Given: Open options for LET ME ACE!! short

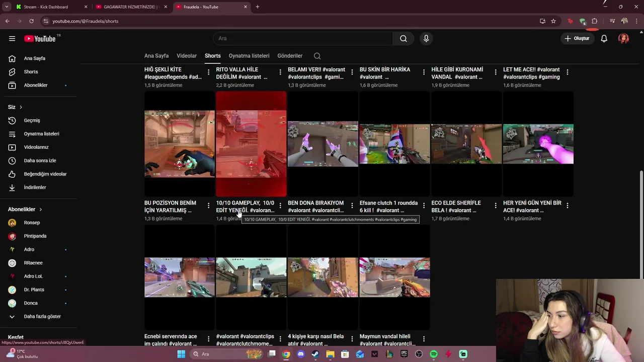Looking at the screenshot, I should tap(567, 72).
